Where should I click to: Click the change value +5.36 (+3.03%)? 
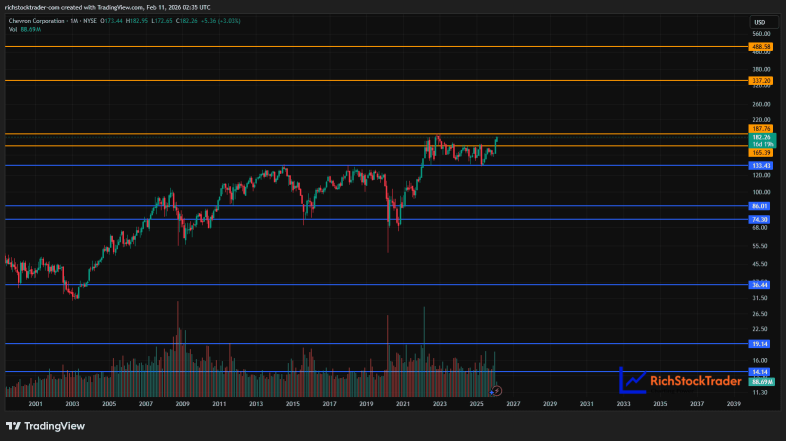220,21
